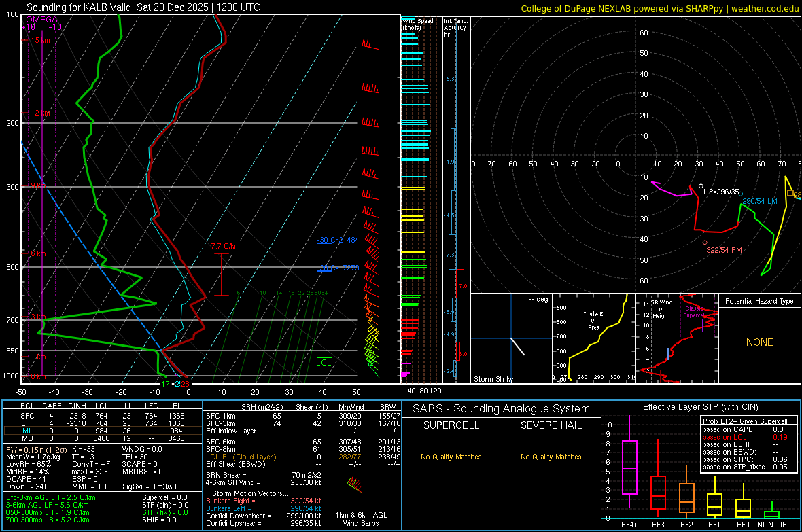
Task: Click the SR Wind v. Height plot label
Action: 662,309
